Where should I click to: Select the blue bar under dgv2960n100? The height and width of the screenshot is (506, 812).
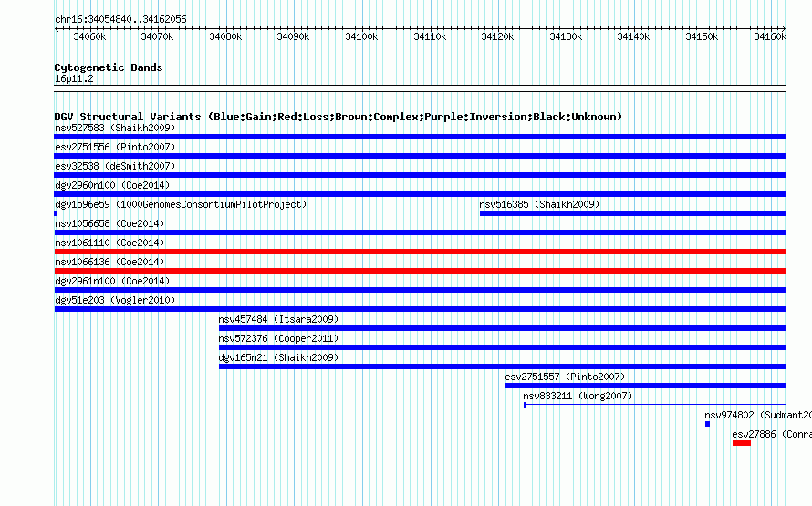tap(420, 194)
